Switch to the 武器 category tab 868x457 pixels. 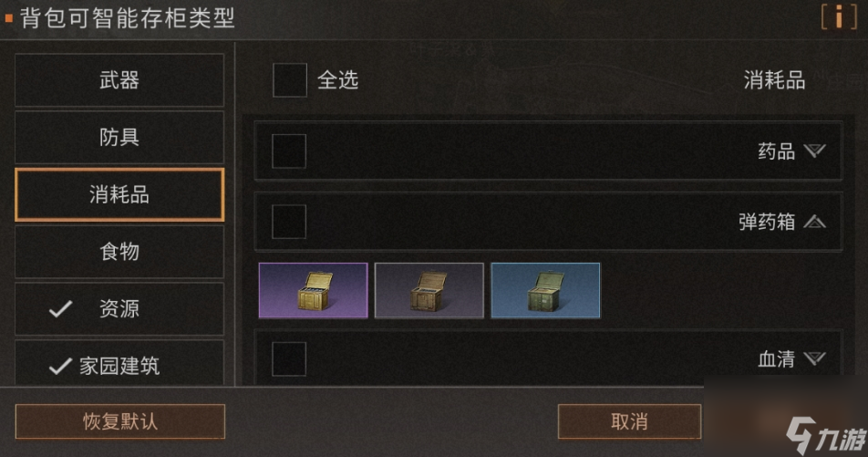119,80
